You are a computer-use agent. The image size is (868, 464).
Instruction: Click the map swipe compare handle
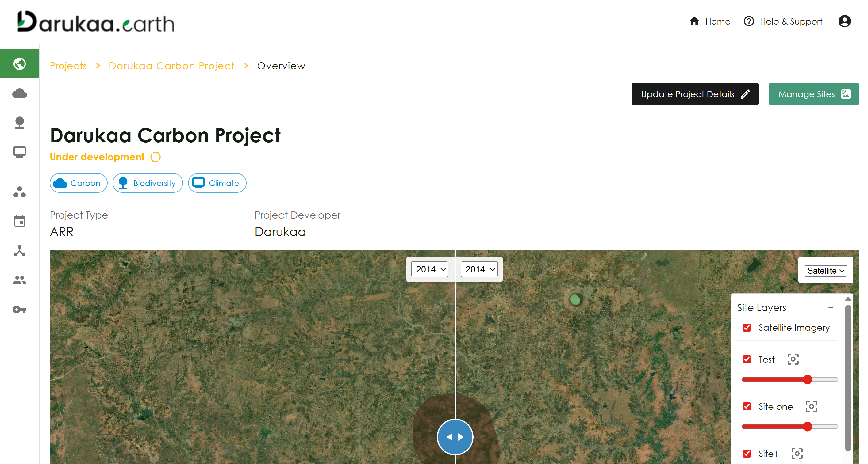[x=455, y=437]
